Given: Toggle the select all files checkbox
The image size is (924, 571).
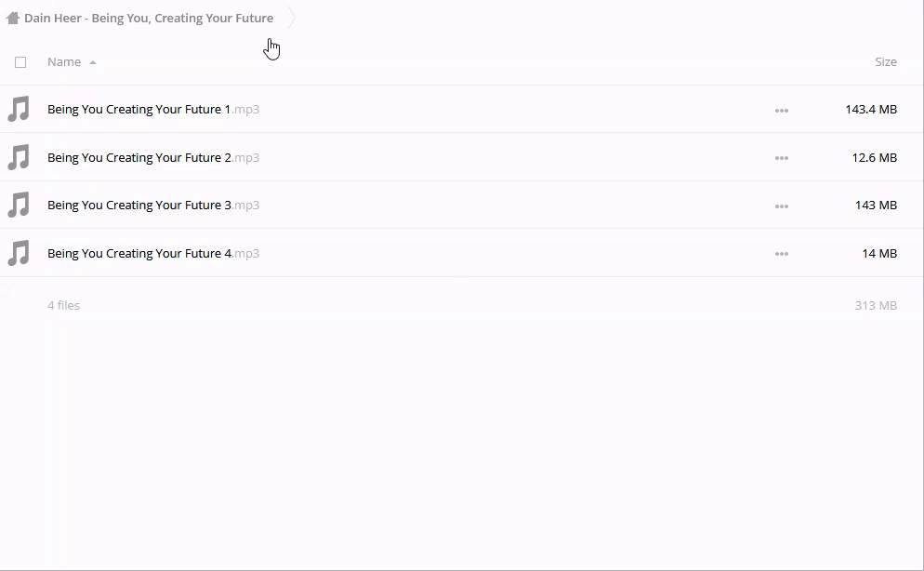Looking at the screenshot, I should click(20, 62).
